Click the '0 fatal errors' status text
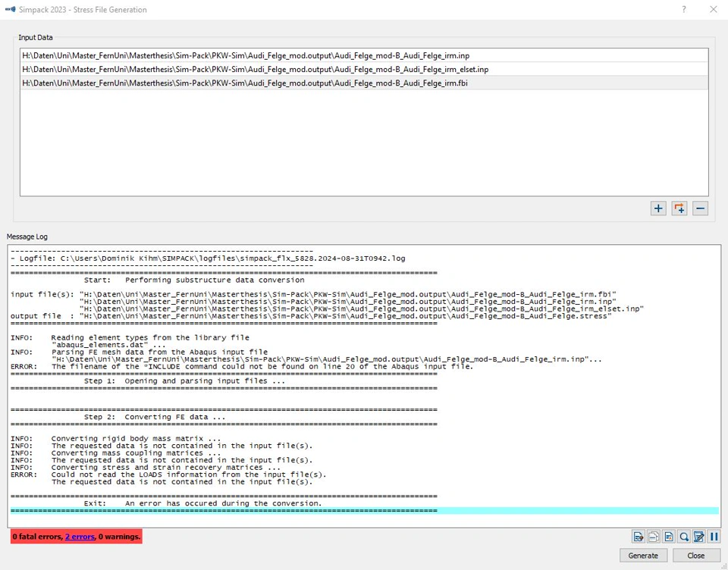728x570 pixels. (37, 537)
